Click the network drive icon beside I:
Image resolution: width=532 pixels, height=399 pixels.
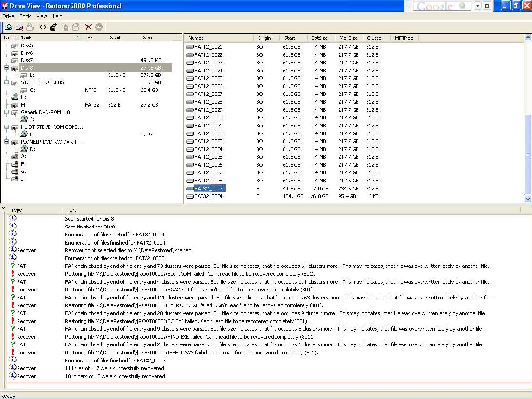click(15, 179)
